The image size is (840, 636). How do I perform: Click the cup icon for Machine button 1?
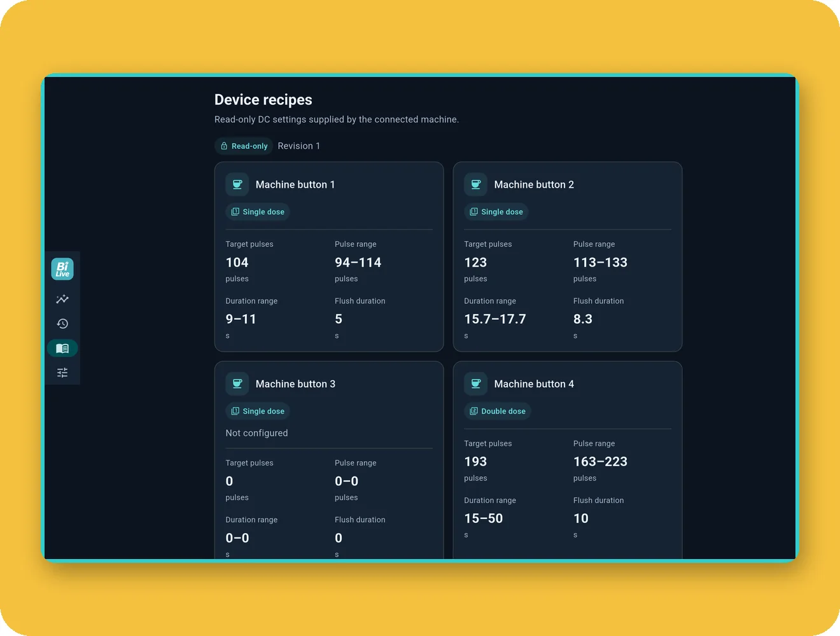point(237,184)
